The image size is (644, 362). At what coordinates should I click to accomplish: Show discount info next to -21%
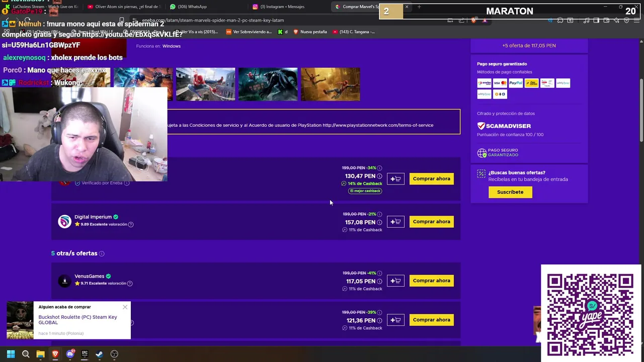click(379, 214)
